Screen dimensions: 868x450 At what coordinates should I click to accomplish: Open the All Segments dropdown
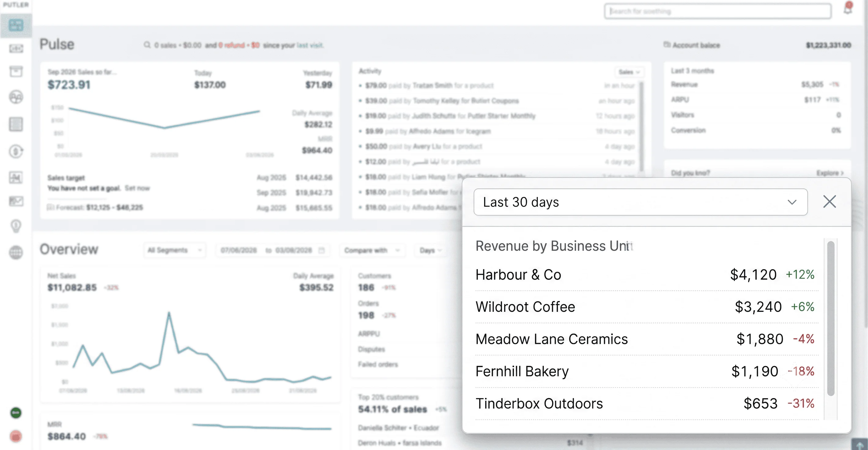tap(174, 250)
